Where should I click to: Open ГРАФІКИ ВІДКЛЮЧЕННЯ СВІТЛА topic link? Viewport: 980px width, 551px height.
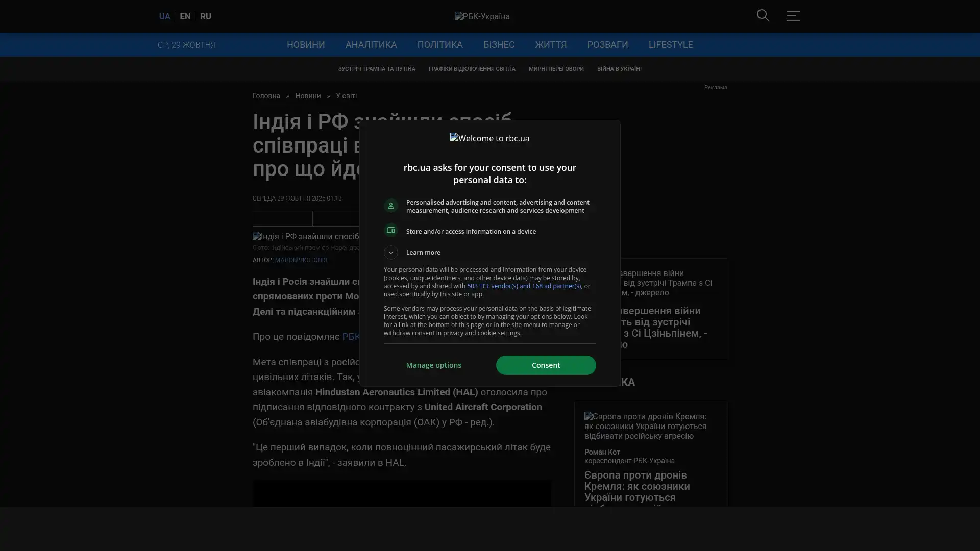[472, 69]
